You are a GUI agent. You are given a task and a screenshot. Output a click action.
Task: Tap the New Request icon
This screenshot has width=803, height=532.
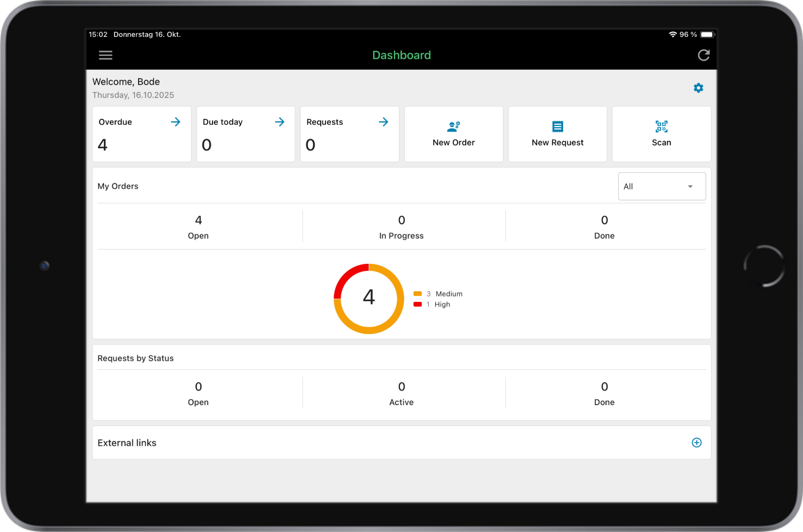(557, 127)
